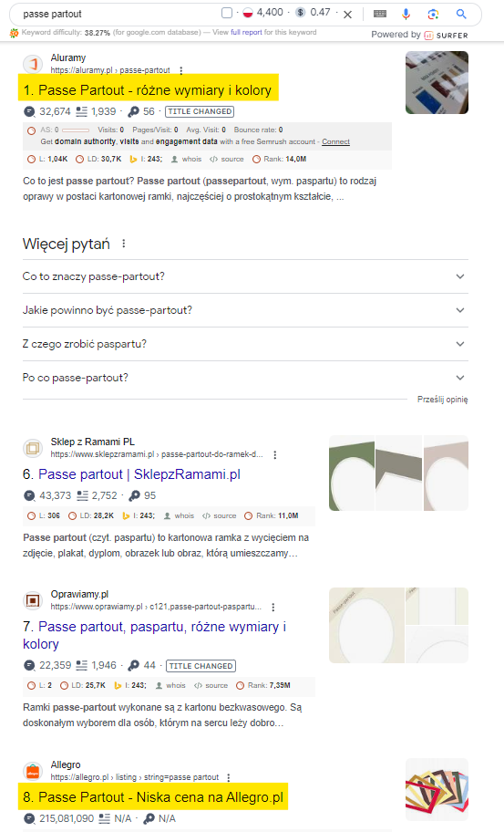Open result Passe partout | SklepzRamami.pl

tap(139, 474)
